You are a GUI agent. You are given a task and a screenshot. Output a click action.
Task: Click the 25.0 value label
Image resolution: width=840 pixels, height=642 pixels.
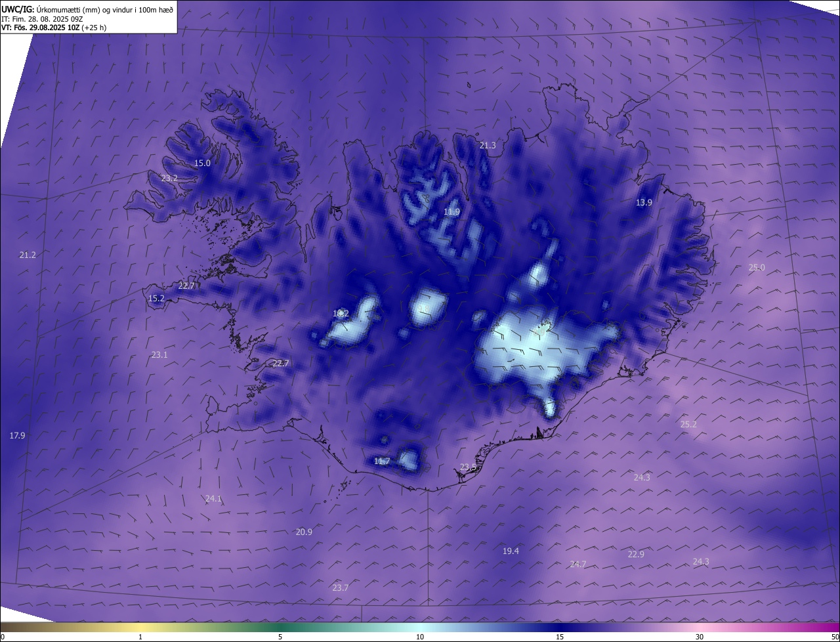tap(757, 268)
